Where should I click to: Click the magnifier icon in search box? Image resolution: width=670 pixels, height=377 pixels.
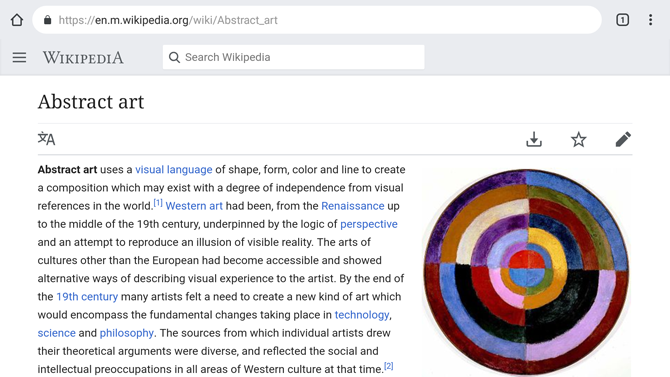[x=174, y=57]
